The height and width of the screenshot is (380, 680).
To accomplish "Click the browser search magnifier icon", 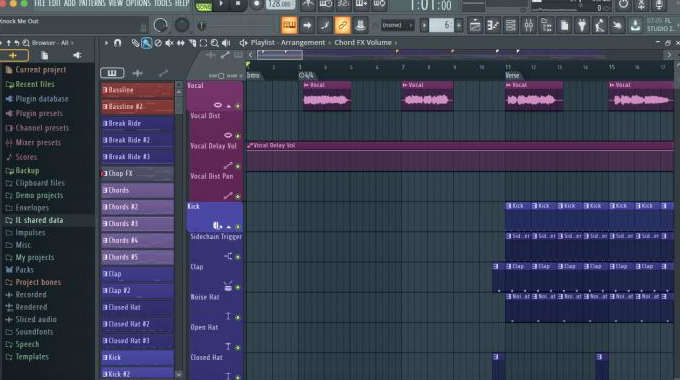I will pos(26,43).
